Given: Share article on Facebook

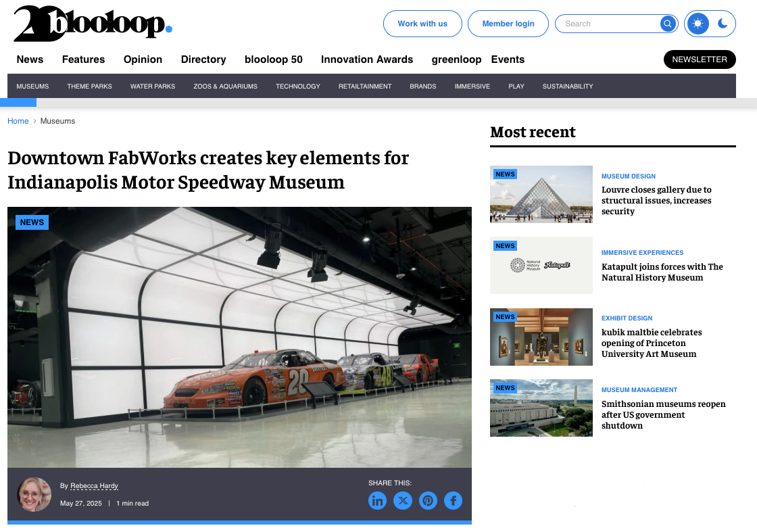Looking at the screenshot, I should [453, 501].
